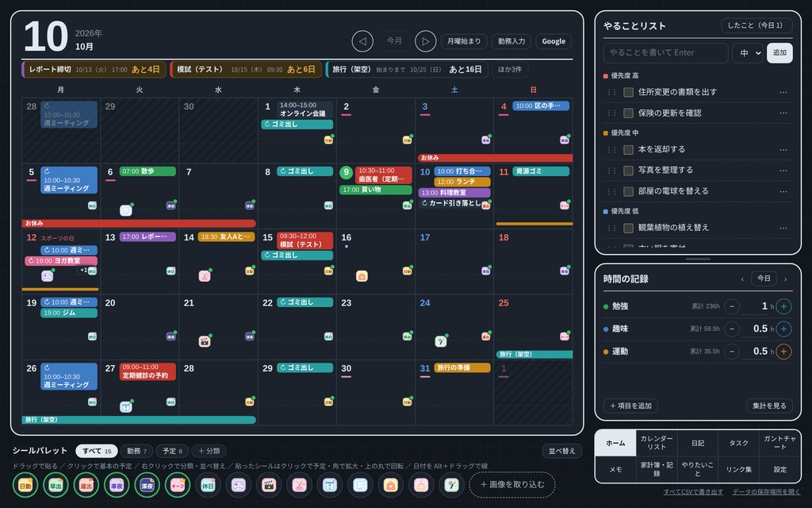Pick the hospital building sticker in the palette
Screen dimensions: 812x508
tap(330, 486)
